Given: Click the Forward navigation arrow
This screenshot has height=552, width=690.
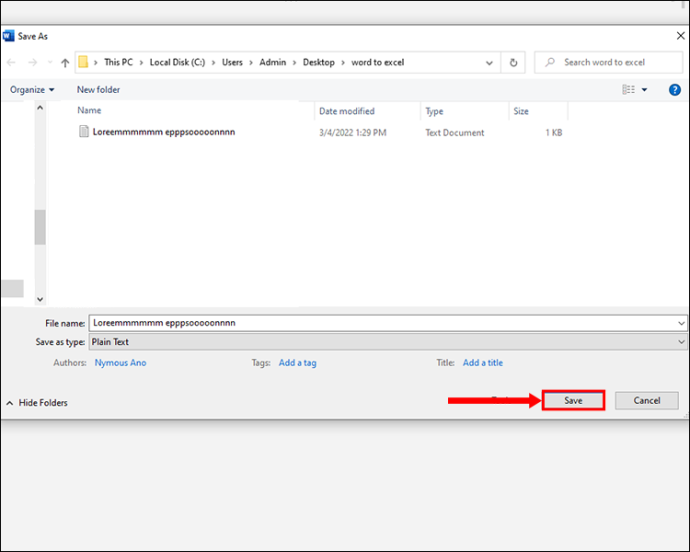Looking at the screenshot, I should pyautogui.click(x=33, y=63).
